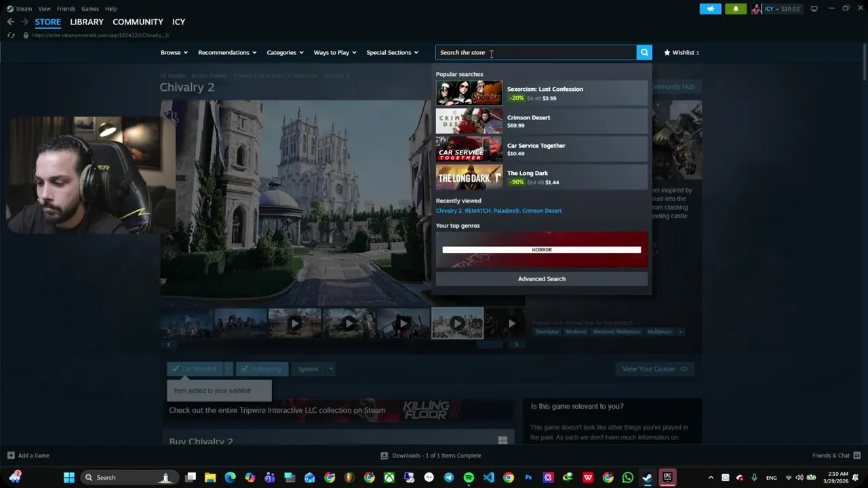Open the HORROR top genre banner
Image resolution: width=868 pixels, height=488 pixels.
542,249
